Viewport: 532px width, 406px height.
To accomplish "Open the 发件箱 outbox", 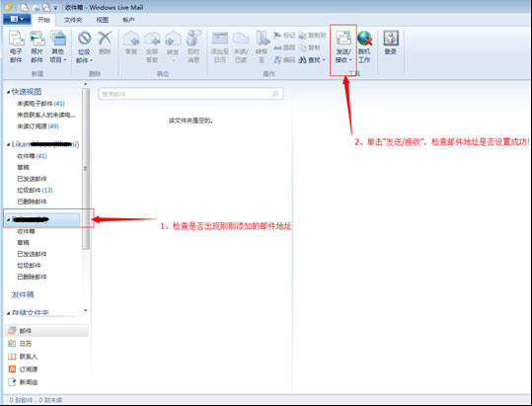I will [x=23, y=294].
